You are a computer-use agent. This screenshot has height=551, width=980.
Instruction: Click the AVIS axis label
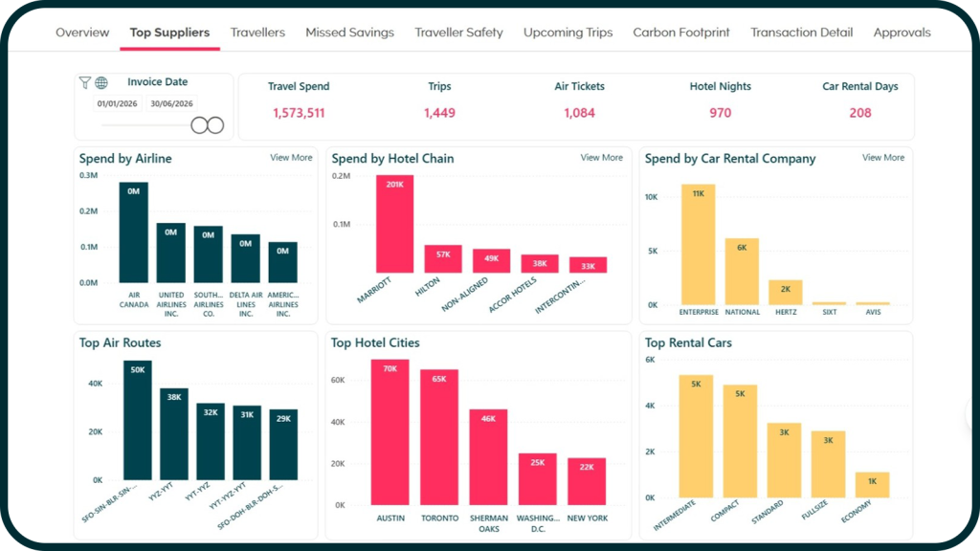[873, 312]
